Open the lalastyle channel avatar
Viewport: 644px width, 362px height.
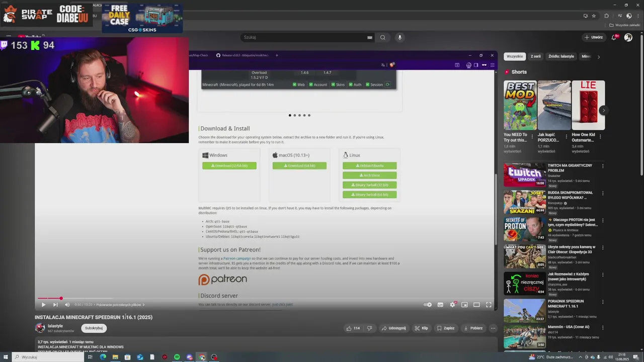click(40, 328)
